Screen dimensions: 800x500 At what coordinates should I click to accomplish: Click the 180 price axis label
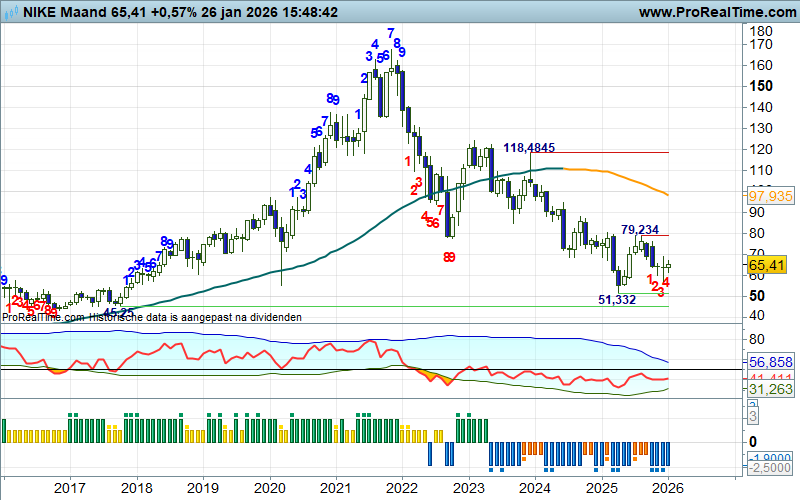[762, 30]
